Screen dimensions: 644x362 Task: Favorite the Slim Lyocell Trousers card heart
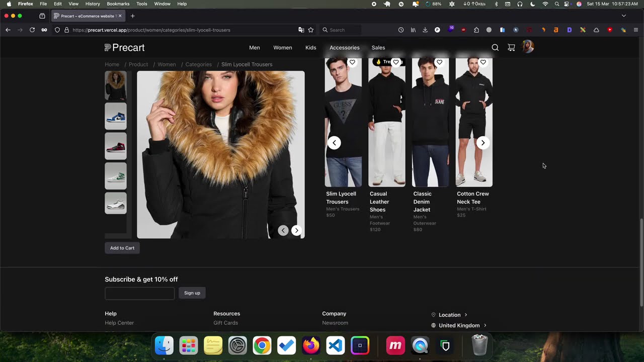(352, 62)
